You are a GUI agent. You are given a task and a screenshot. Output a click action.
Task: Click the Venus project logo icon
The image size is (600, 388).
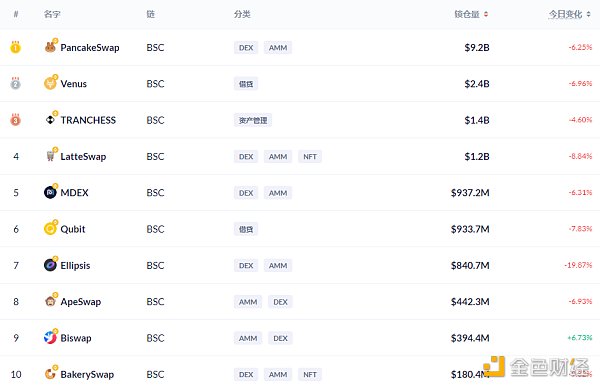50,83
